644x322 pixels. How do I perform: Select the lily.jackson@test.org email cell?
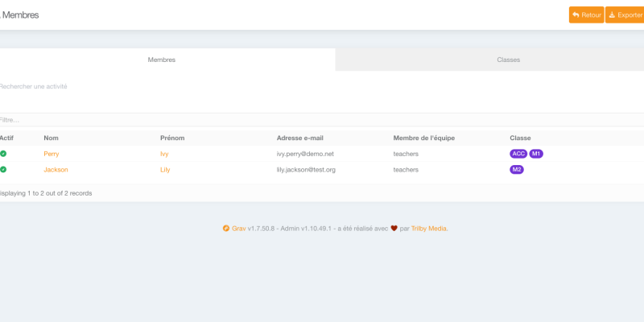(x=306, y=170)
